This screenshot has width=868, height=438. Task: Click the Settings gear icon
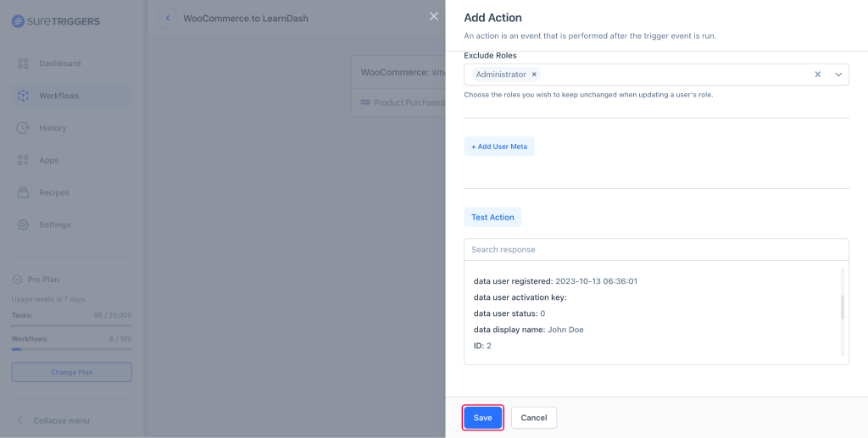(23, 225)
